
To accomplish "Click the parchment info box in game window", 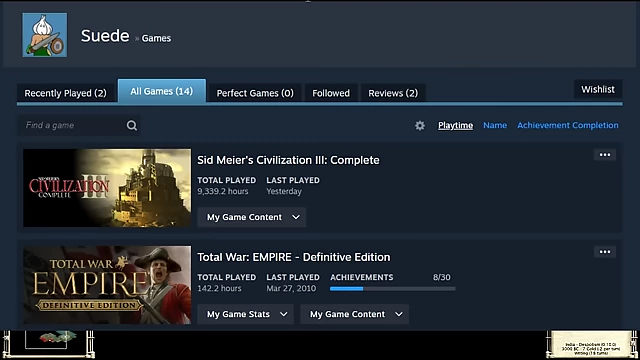I will [591, 344].
